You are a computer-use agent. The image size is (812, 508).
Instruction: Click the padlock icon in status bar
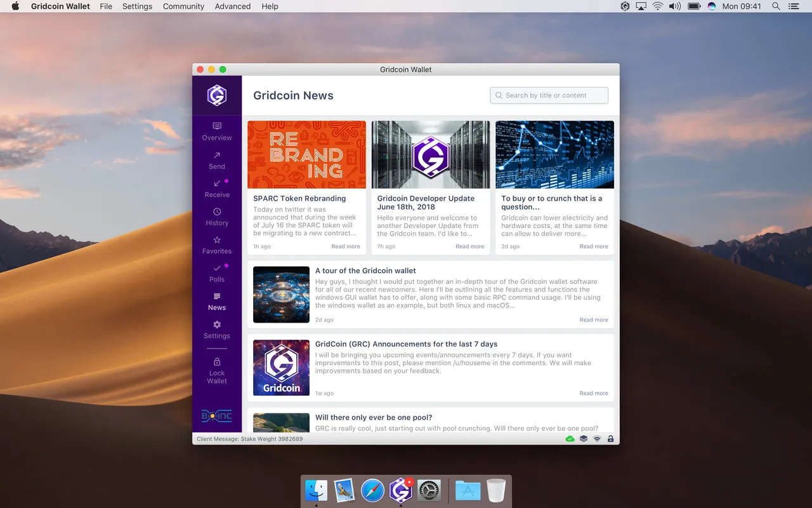click(610, 439)
